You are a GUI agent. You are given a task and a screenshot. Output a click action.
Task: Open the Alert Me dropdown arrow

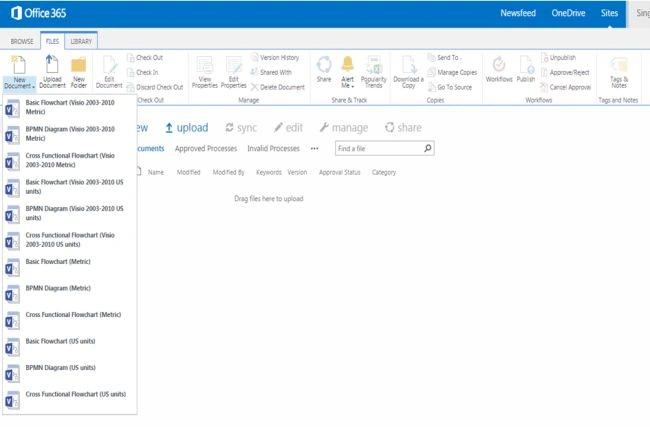(x=352, y=86)
